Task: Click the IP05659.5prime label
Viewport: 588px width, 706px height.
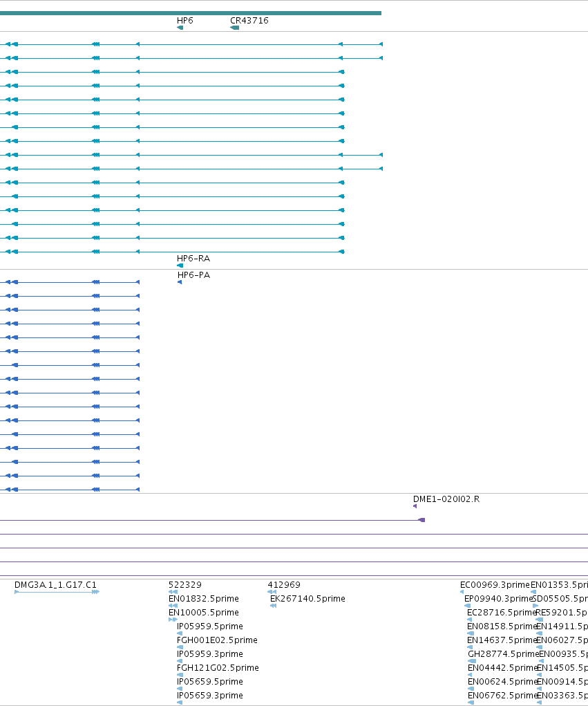Action: click(210, 682)
